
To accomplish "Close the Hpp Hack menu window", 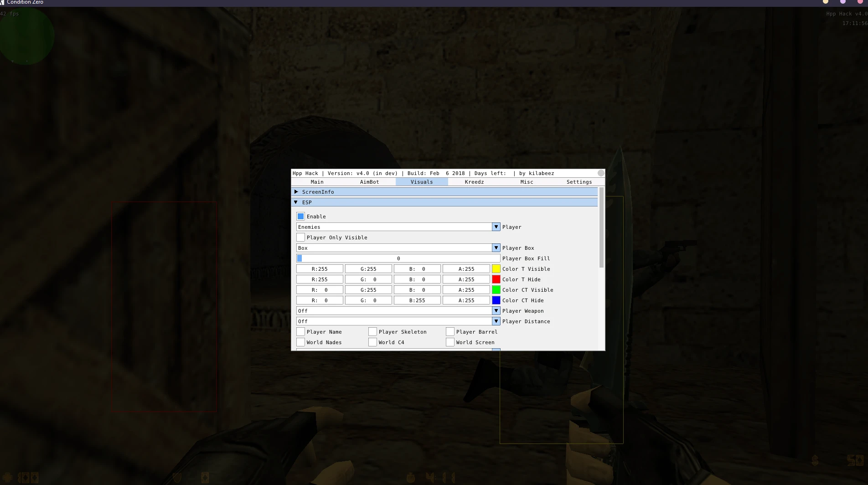I will pyautogui.click(x=601, y=173).
